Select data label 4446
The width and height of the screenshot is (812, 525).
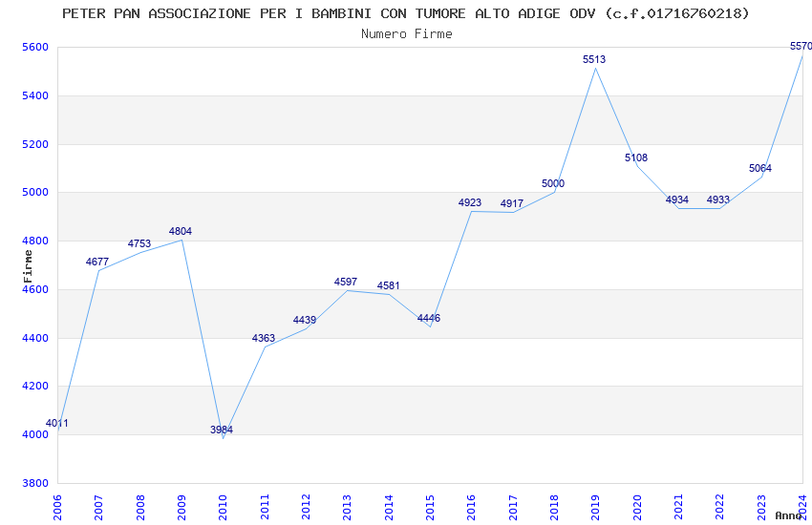[x=429, y=318]
